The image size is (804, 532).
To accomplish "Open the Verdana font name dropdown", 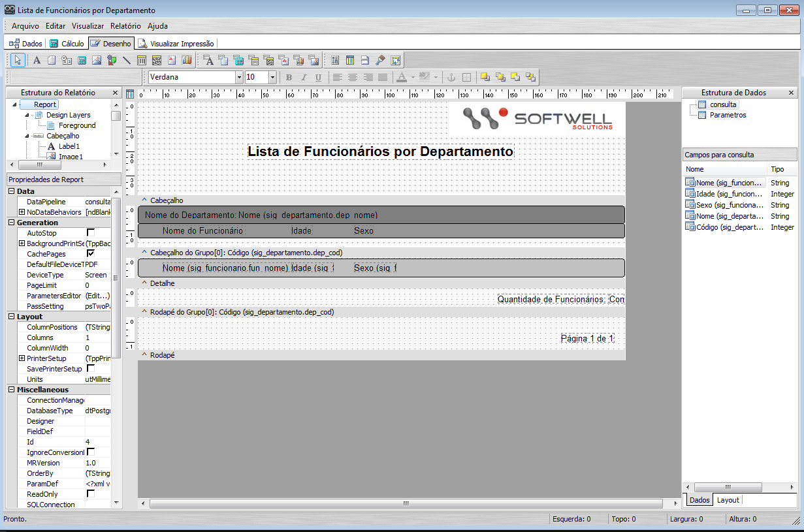I will pyautogui.click(x=239, y=77).
